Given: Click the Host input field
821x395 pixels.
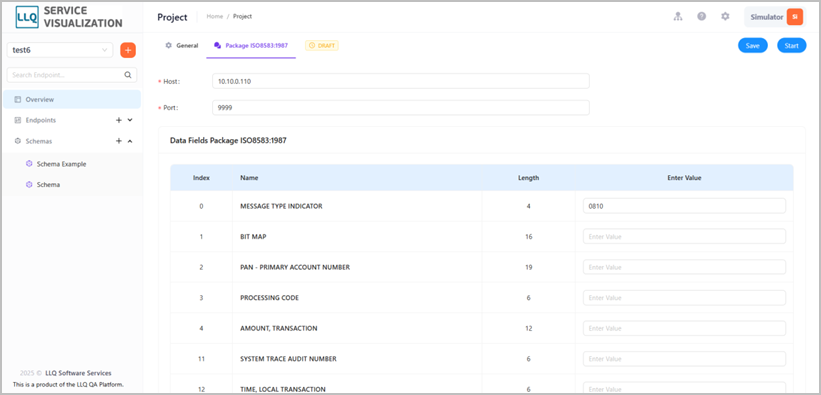Looking at the screenshot, I should [401, 81].
